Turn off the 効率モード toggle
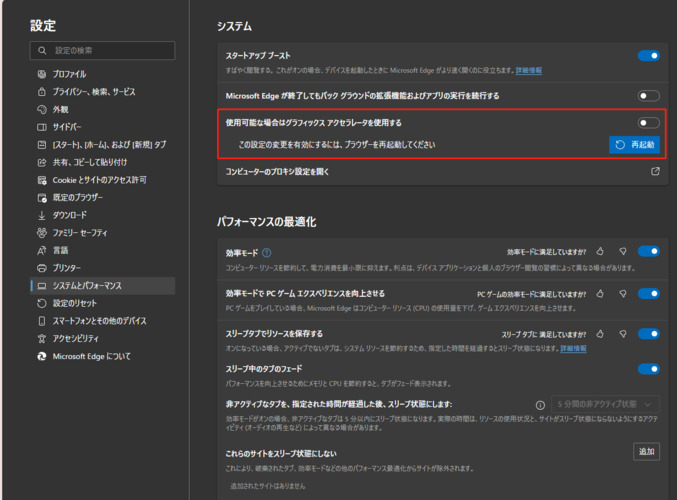Viewport: 677px width, 500px height. [649, 251]
